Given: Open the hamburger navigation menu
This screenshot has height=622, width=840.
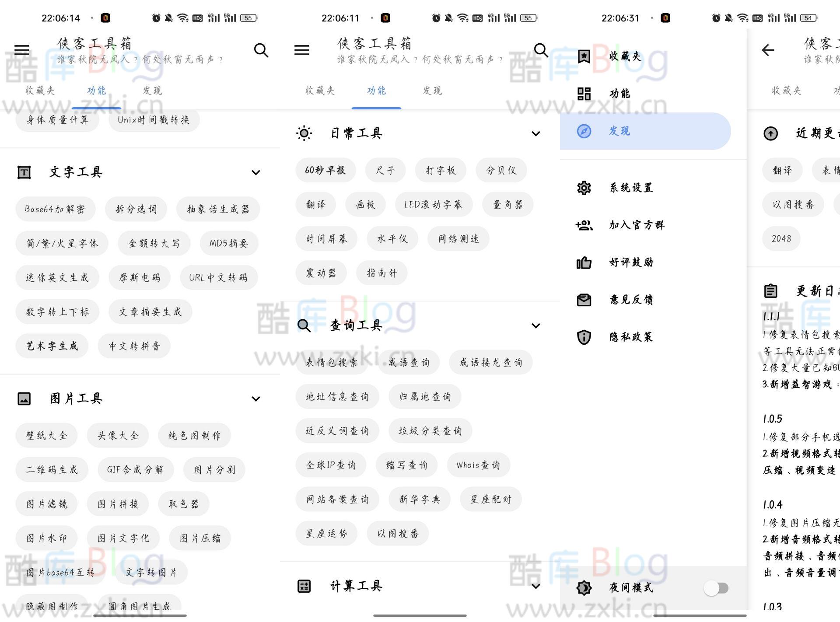Looking at the screenshot, I should point(21,49).
